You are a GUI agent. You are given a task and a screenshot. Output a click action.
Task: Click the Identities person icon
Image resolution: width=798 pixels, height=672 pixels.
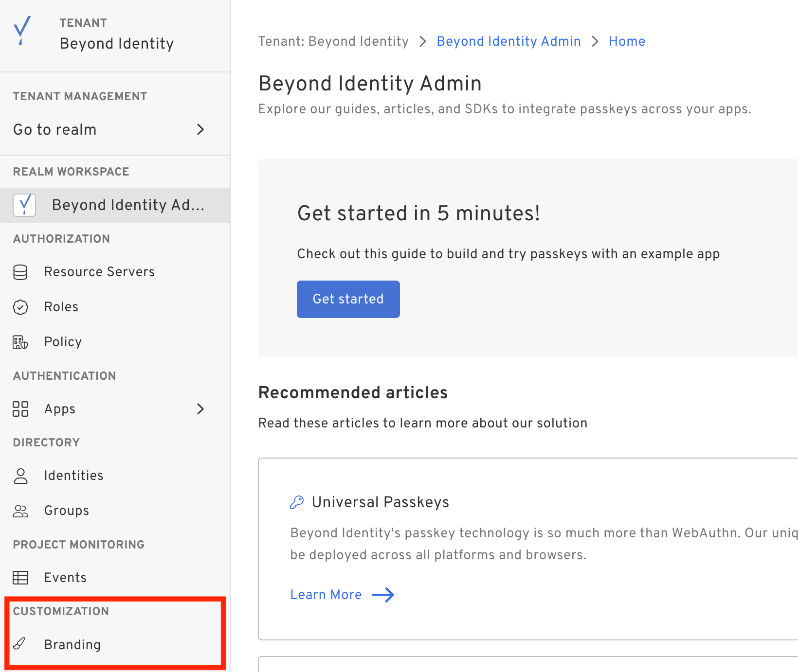pos(20,476)
